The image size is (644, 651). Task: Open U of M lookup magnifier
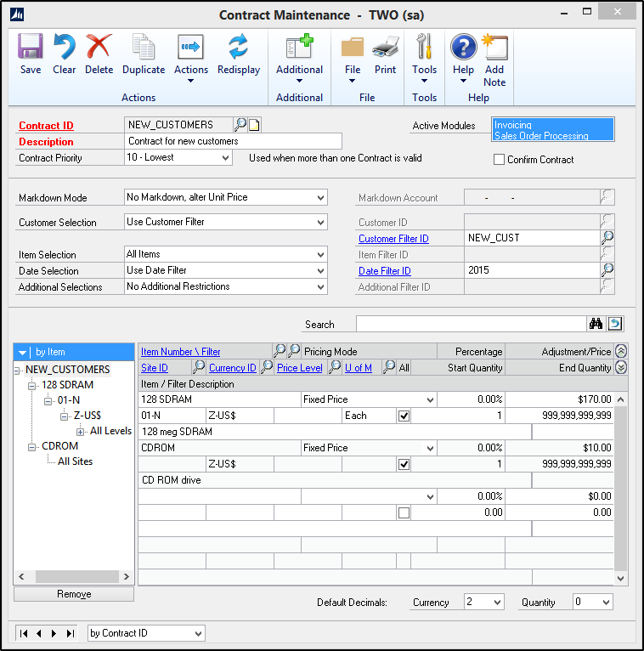tap(389, 366)
